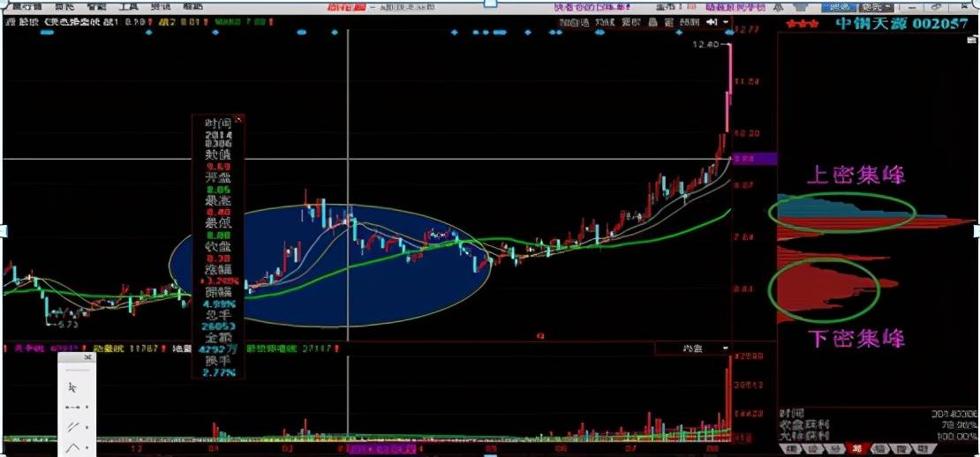Close the candlestick data info popup

(x=237, y=121)
